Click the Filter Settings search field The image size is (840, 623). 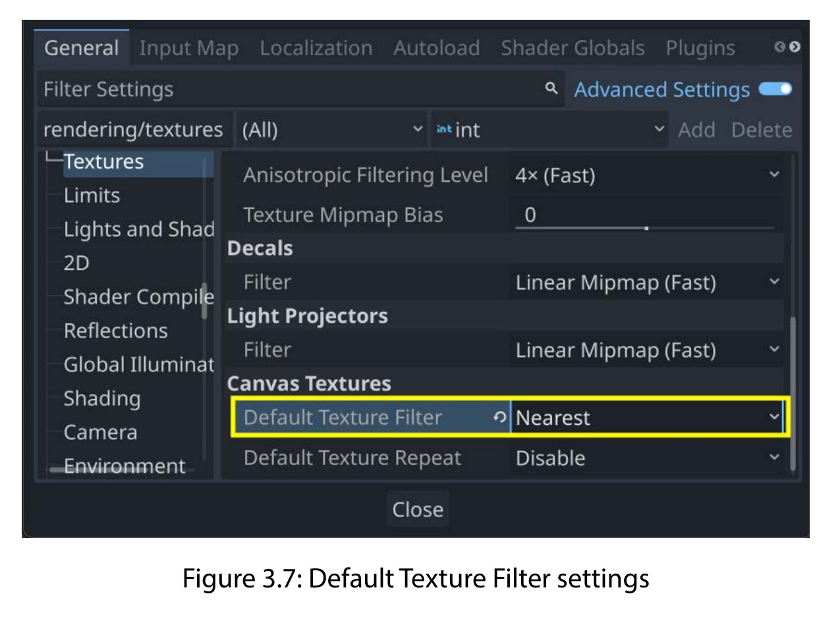[301, 89]
